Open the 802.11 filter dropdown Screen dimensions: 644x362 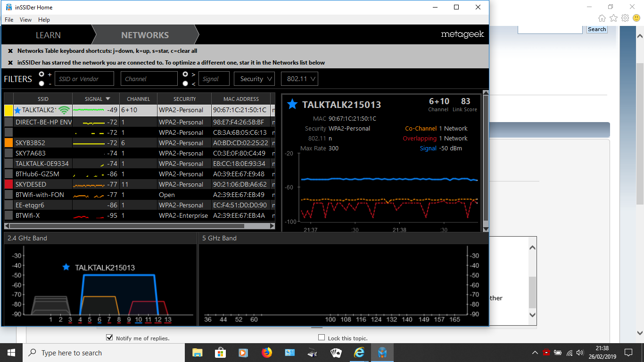click(299, 79)
